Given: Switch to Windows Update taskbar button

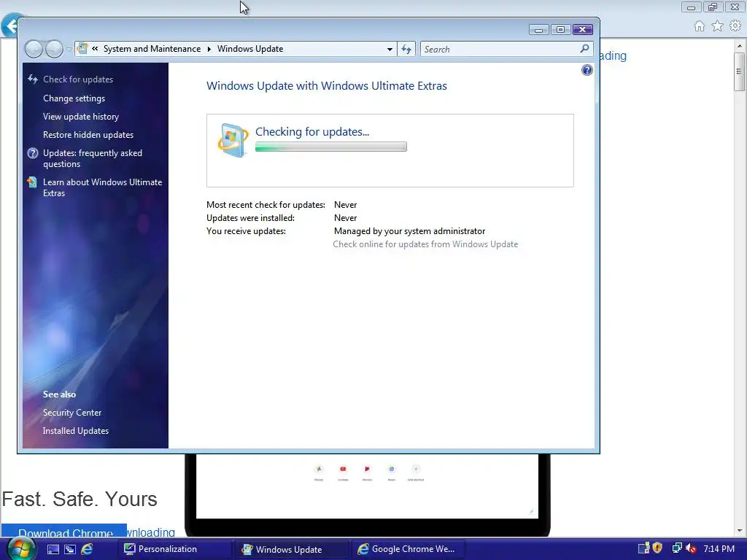Looking at the screenshot, I should [x=292, y=549].
